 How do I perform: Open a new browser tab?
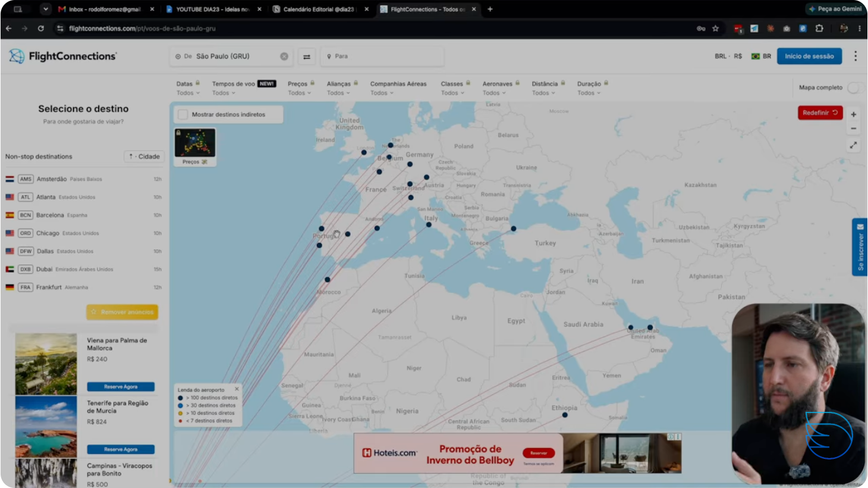[x=490, y=9]
